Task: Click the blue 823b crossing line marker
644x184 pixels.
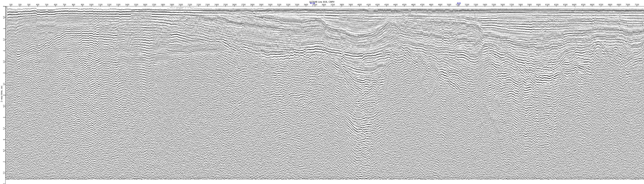Action: [312, 3]
